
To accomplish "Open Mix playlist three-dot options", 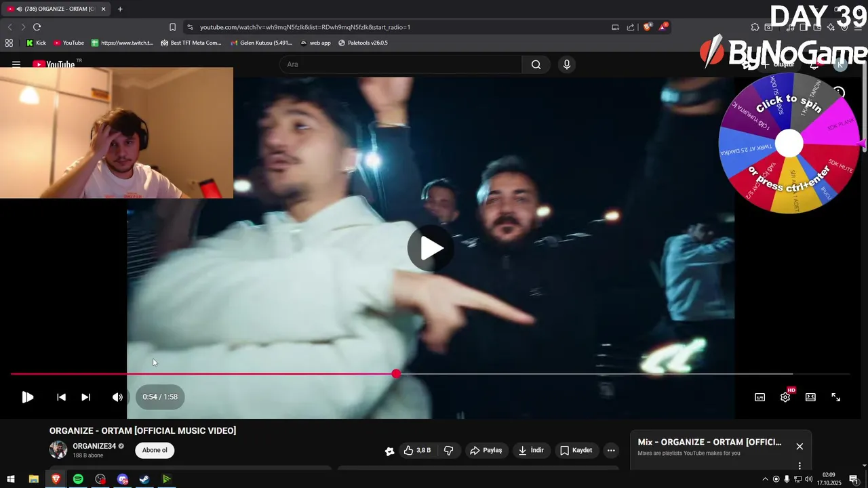I will coord(800,466).
